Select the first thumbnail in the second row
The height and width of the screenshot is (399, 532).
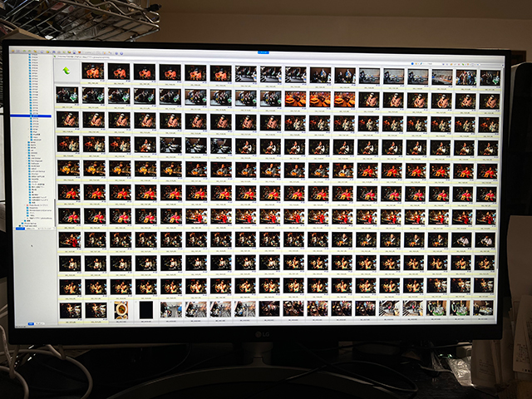pyautogui.click(x=67, y=96)
